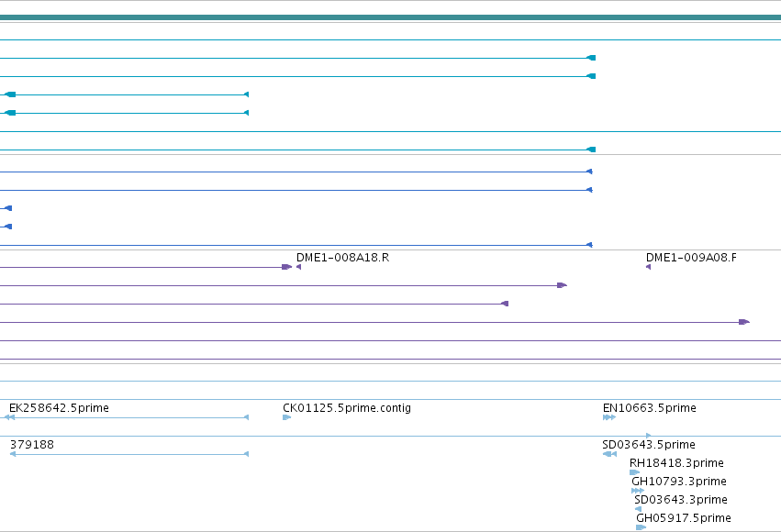
Task: Select the DME1-008A18.R arrow glyph
Action: [299, 267]
